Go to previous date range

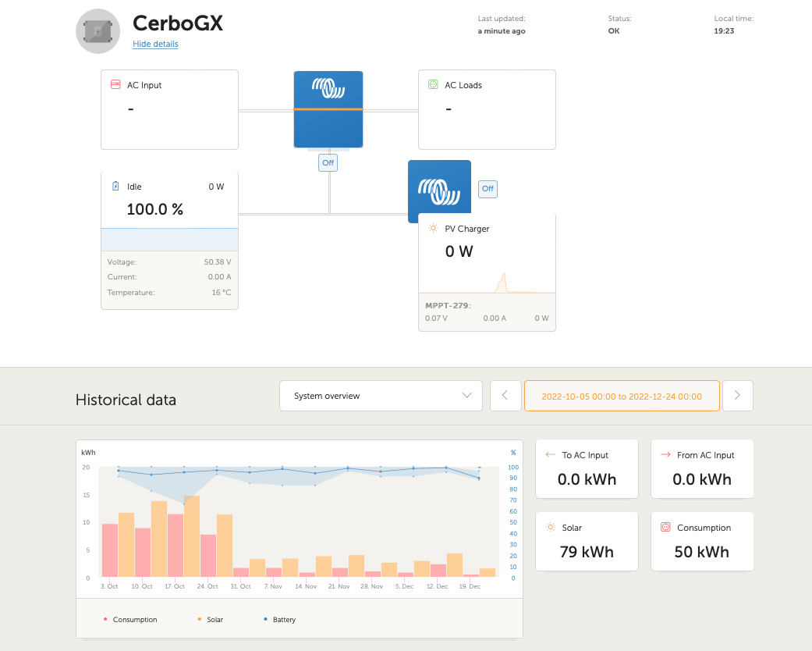point(505,396)
